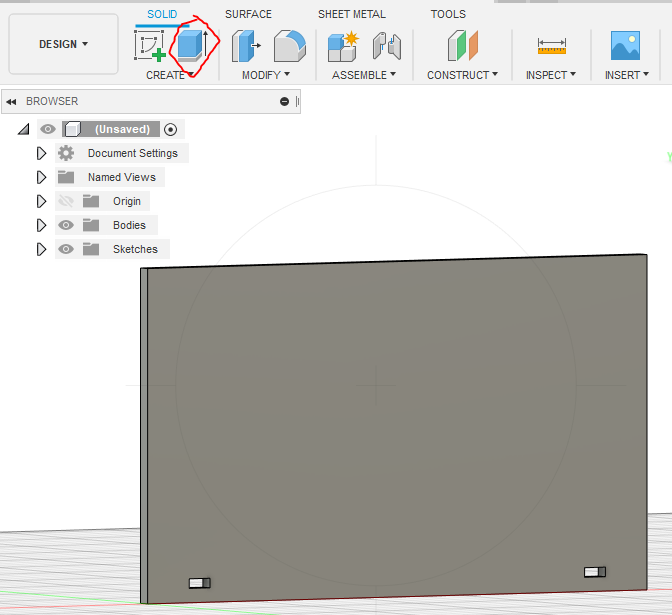The height and width of the screenshot is (615, 672).
Task: Select the Joint tool icon
Action: (x=387, y=45)
